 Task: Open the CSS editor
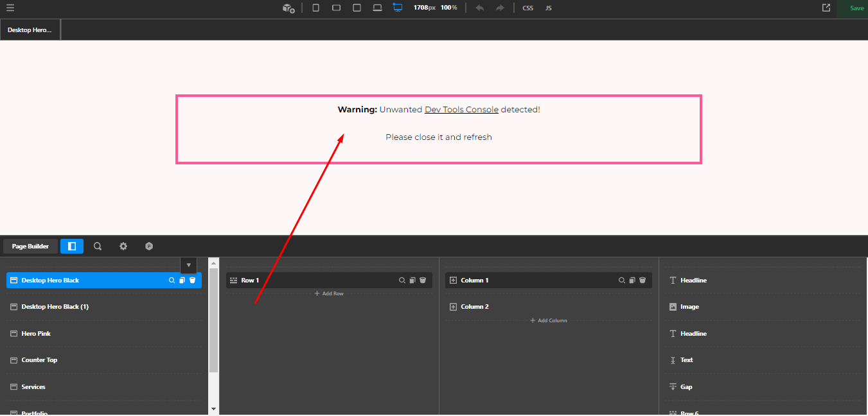pos(527,8)
